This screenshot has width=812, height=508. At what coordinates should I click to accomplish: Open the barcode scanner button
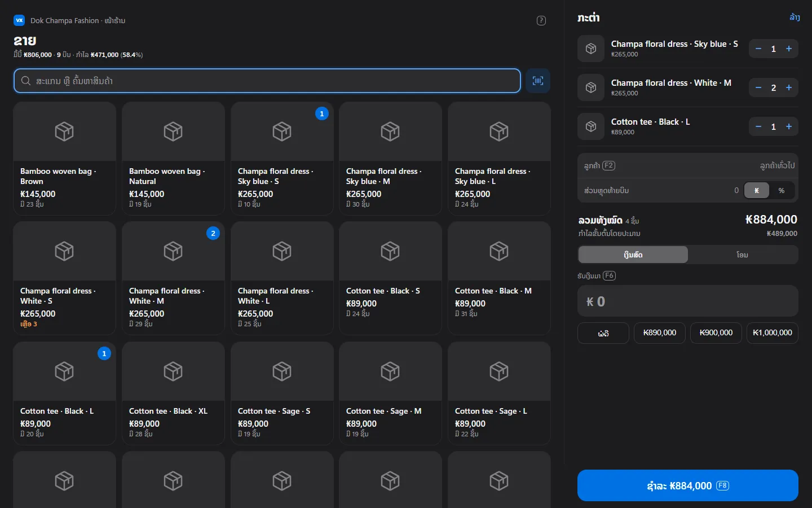pos(538,81)
